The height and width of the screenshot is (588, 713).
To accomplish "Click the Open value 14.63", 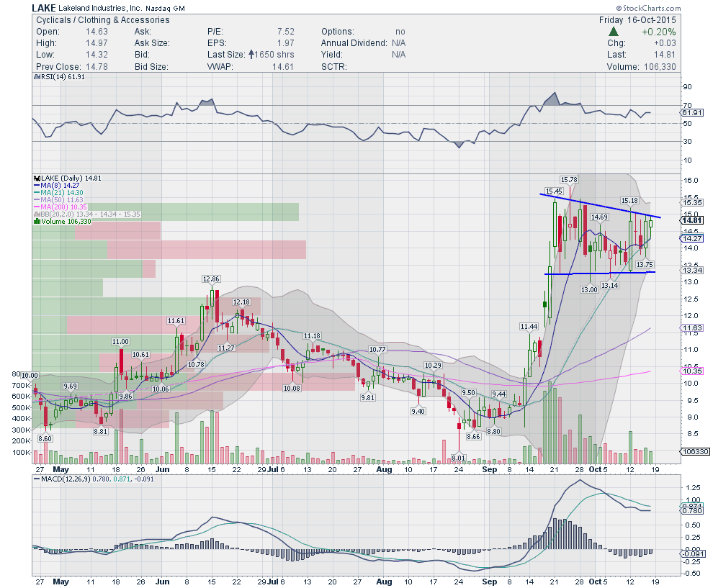I will pos(97,32).
